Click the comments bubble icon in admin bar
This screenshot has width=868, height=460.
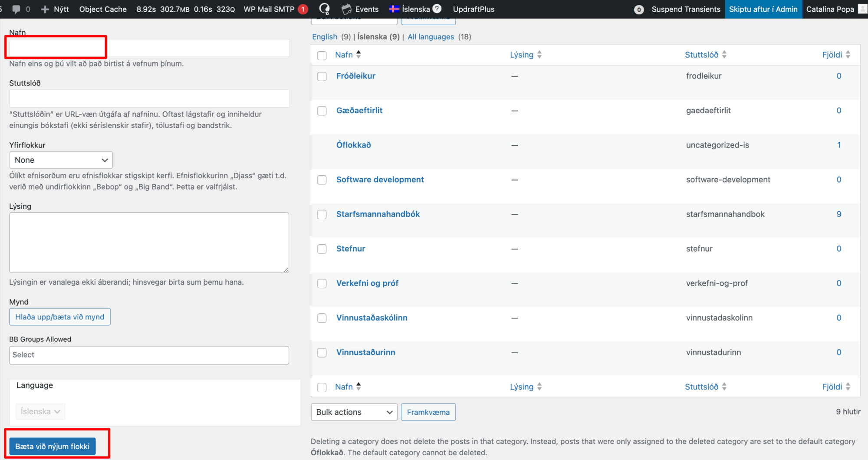pyautogui.click(x=16, y=9)
